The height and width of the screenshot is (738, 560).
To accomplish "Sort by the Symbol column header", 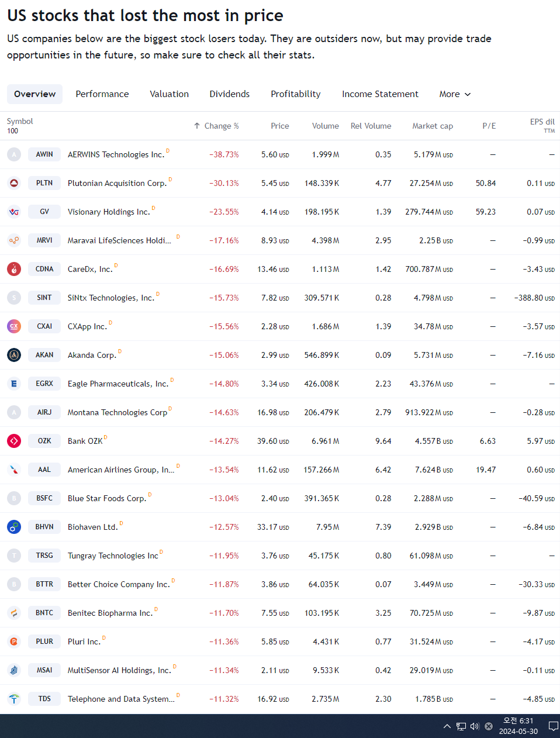I will (x=20, y=122).
